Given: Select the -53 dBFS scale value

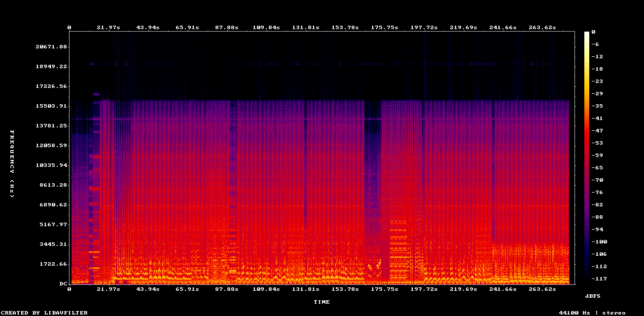Looking at the screenshot, I should pyautogui.click(x=597, y=143).
